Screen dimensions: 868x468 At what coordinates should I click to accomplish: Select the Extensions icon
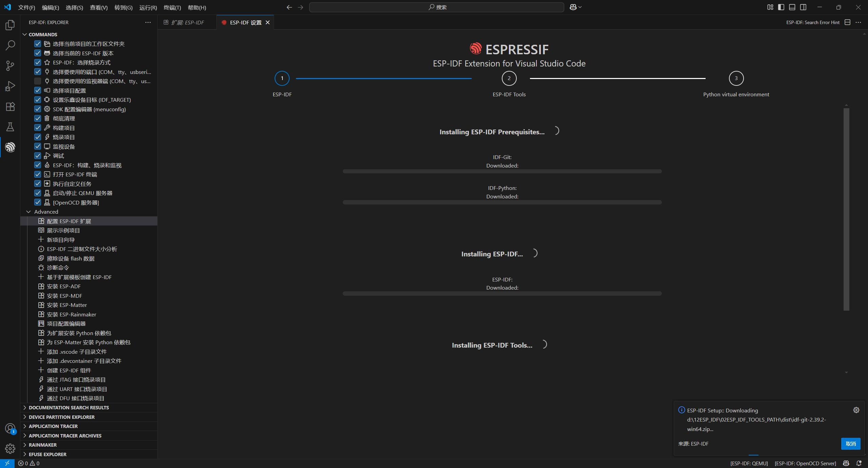(10, 106)
